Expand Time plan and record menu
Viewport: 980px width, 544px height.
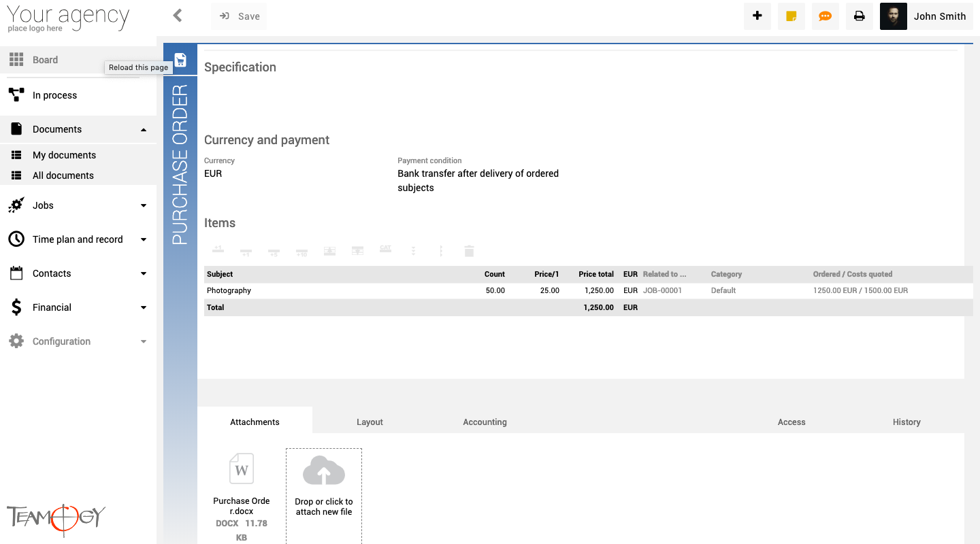tap(143, 239)
